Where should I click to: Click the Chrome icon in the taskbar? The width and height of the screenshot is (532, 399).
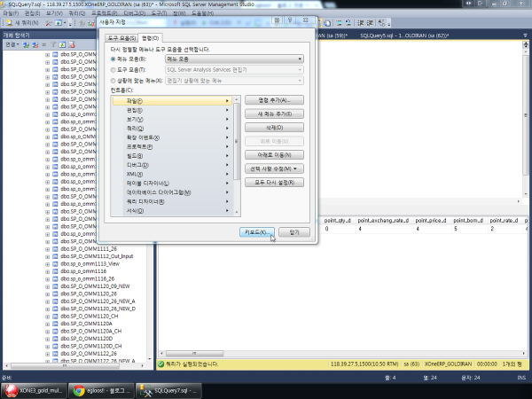[79, 391]
